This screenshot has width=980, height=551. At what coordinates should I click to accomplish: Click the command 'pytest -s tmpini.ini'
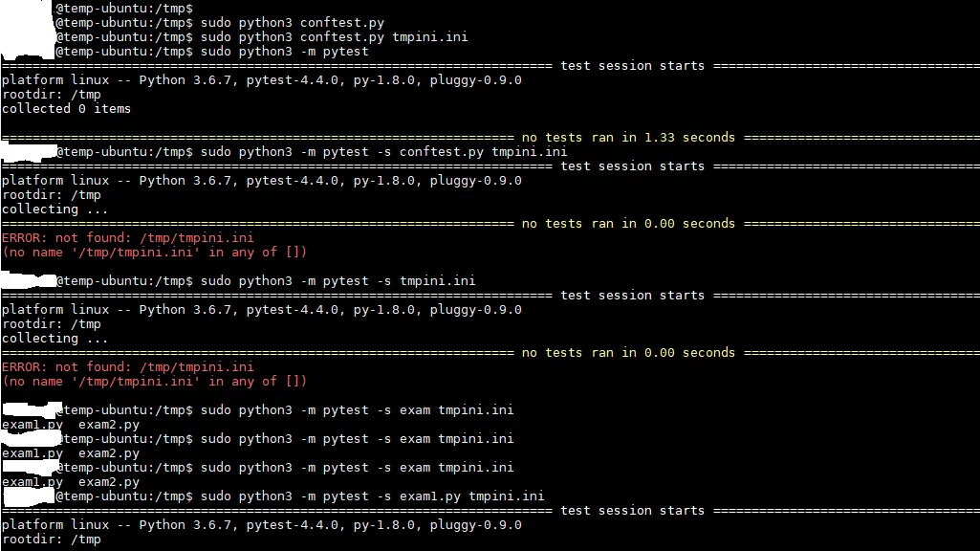point(399,281)
